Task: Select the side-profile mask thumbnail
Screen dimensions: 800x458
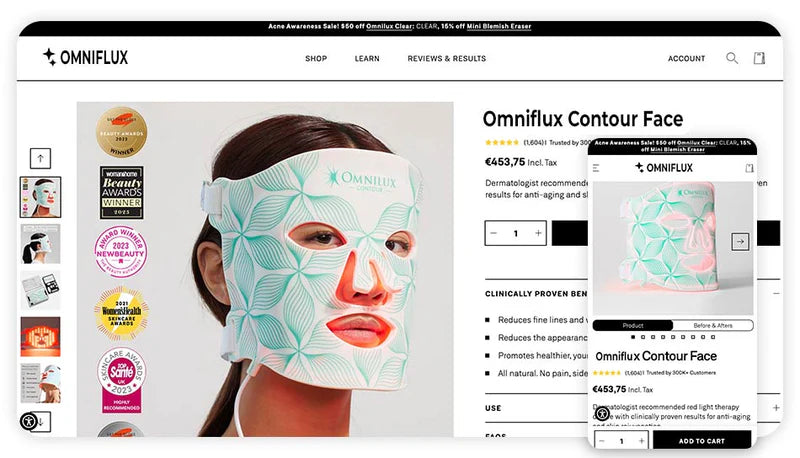Action: (40, 244)
